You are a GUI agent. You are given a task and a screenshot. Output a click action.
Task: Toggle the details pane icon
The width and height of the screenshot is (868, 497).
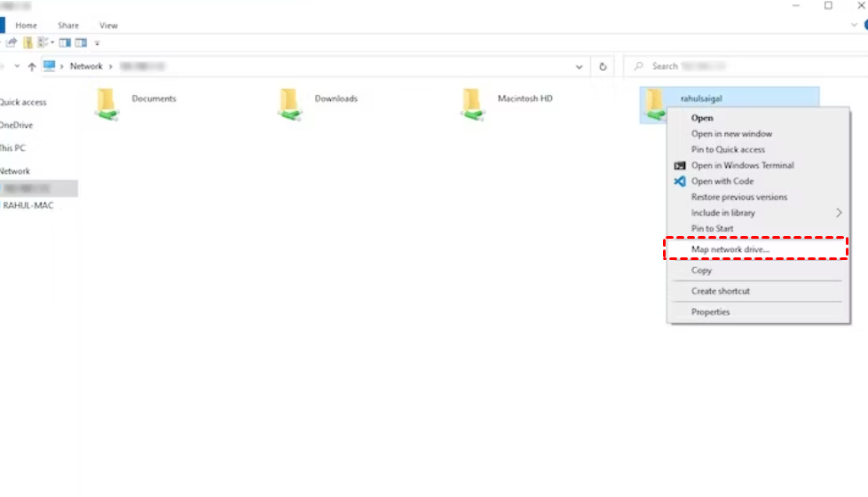[x=81, y=43]
